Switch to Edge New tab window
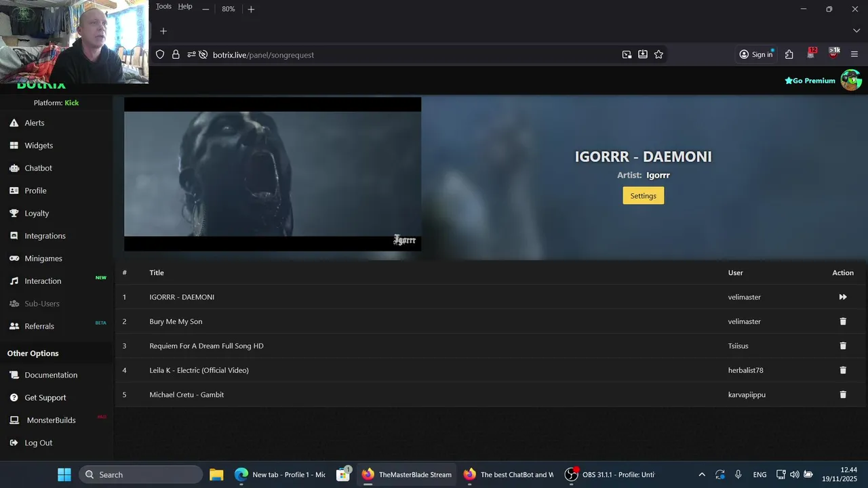868x488 pixels. [280, 474]
